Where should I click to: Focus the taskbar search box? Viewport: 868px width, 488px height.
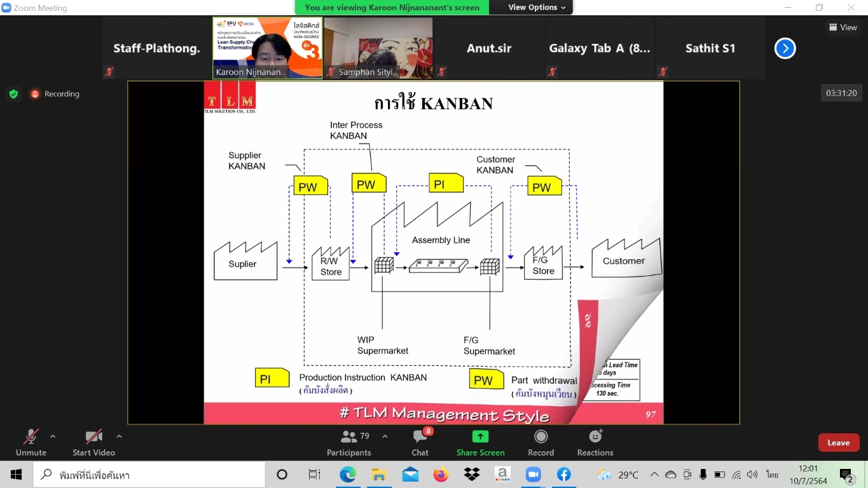point(149,475)
